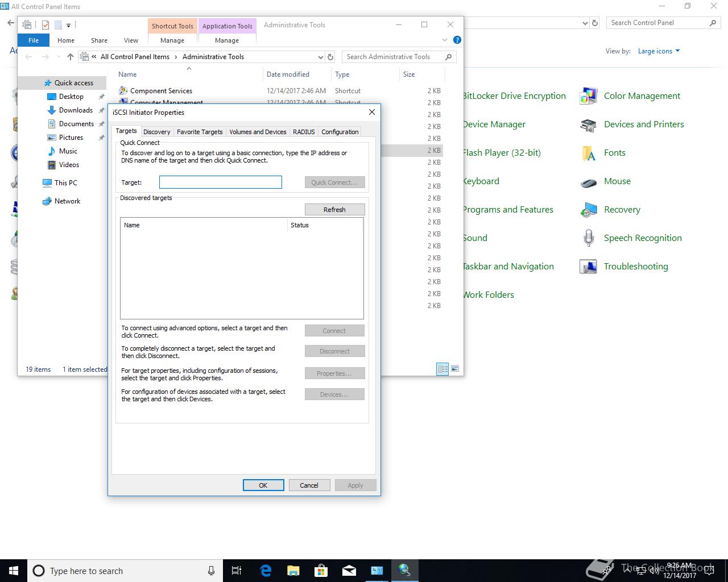Viewport: 728px width, 582px height.
Task: Open View by Large icons dropdown
Action: [x=659, y=51]
